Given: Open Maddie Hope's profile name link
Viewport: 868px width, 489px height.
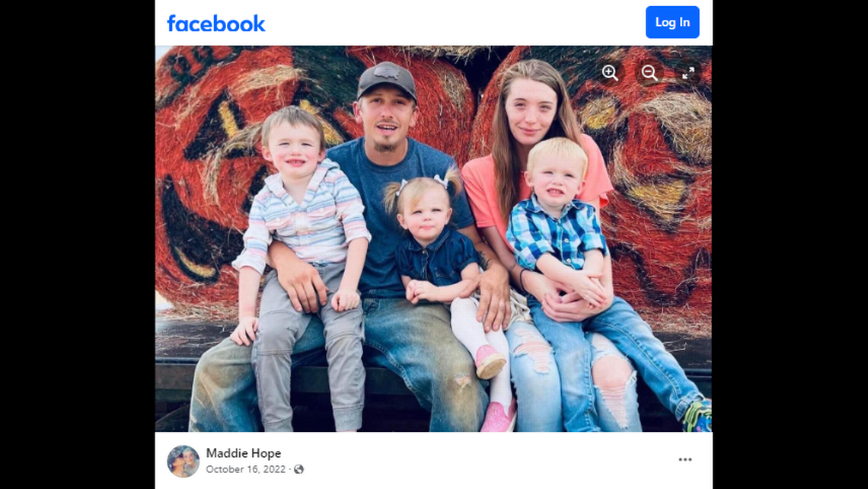Looking at the screenshot, I should pyautogui.click(x=244, y=453).
